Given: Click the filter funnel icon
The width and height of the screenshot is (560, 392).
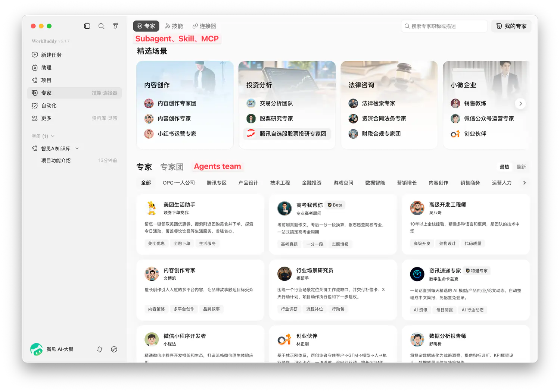Looking at the screenshot, I should point(116,26).
